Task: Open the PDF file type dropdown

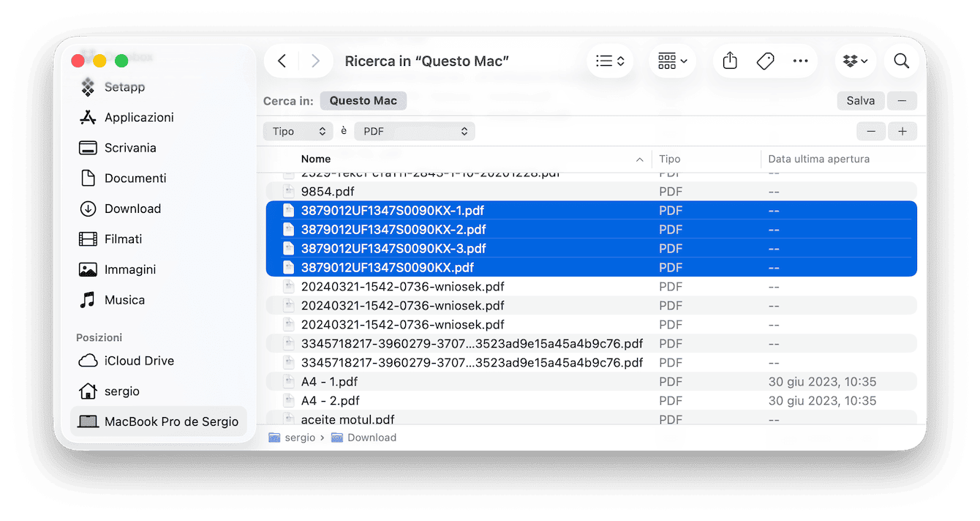Action: (x=415, y=132)
